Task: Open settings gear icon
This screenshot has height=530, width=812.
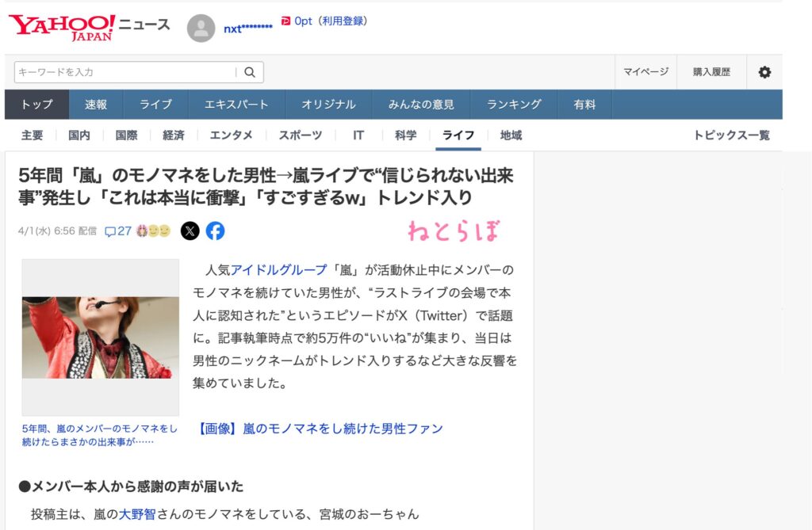Action: coord(764,72)
